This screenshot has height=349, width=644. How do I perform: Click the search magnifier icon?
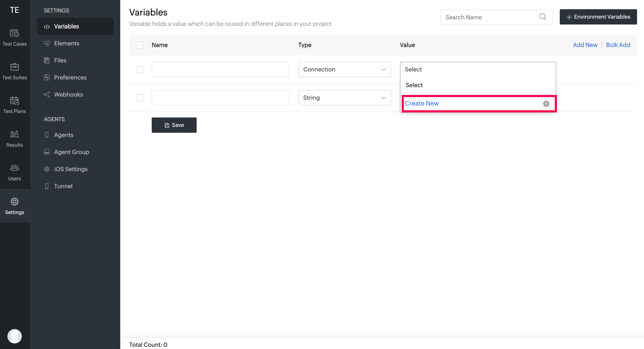click(543, 17)
